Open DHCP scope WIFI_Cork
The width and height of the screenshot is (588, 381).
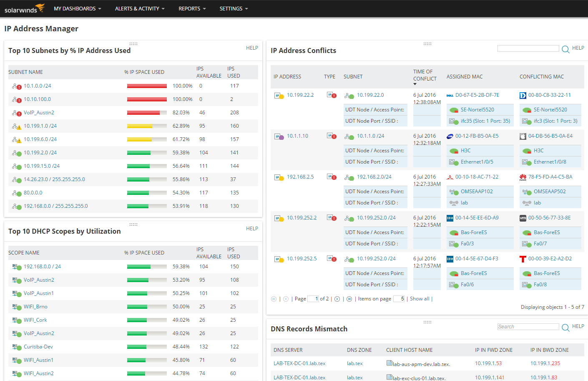click(x=35, y=320)
